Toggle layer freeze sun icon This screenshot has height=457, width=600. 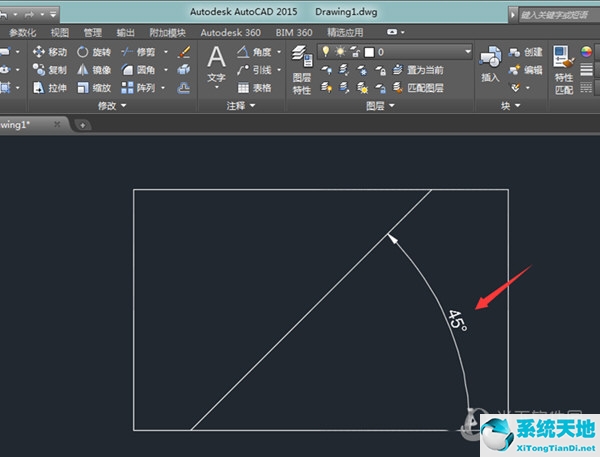tap(339, 51)
